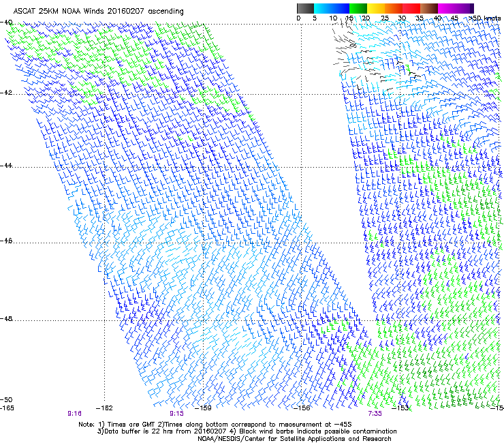Click the brown 35-40 knots legend segment
504x443 pixels.
(x=429, y=8)
